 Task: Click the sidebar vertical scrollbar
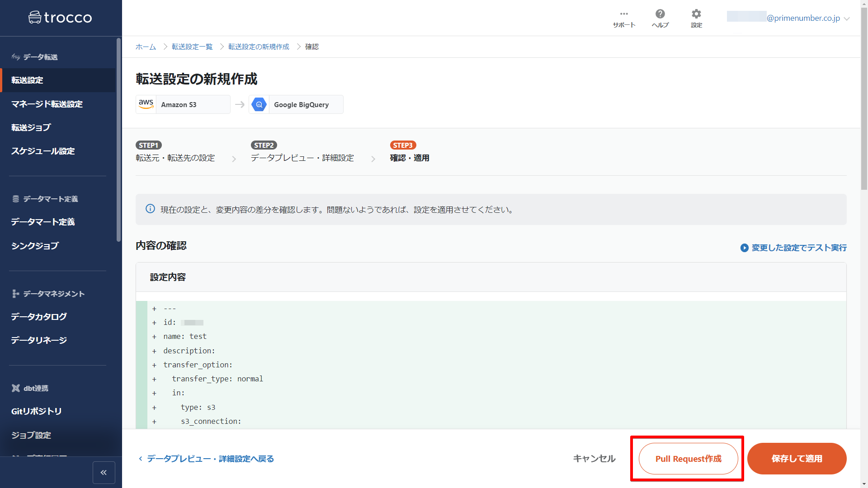(118, 140)
